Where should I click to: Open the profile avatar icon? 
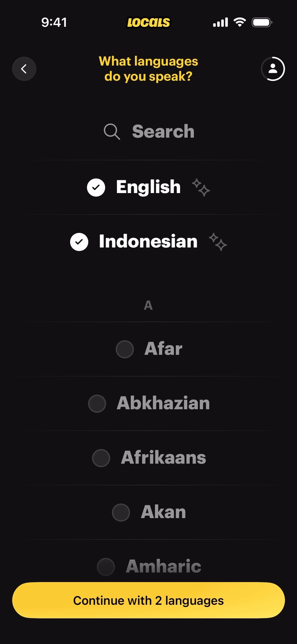coord(273,69)
